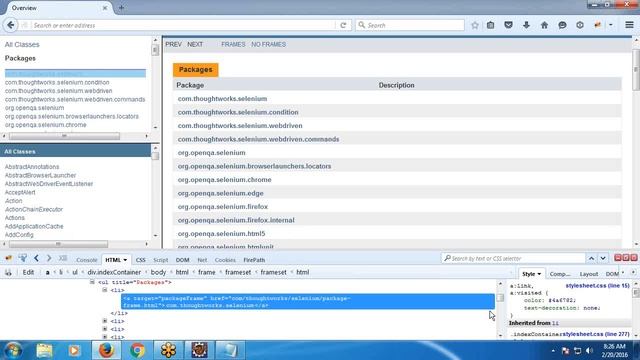Image resolution: width=640 pixels, height=360 pixels.
Task: Open the Style side panel dropdown arrow
Action: [x=539, y=274]
